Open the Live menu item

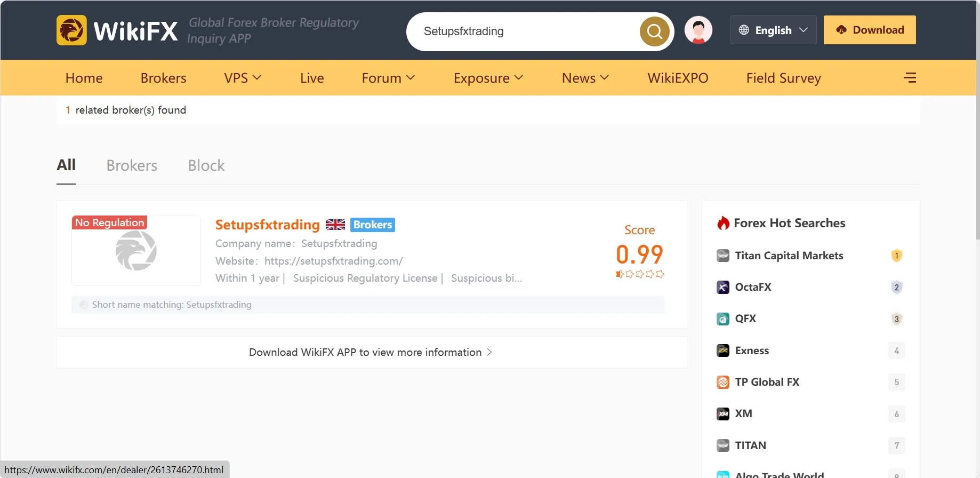[312, 78]
